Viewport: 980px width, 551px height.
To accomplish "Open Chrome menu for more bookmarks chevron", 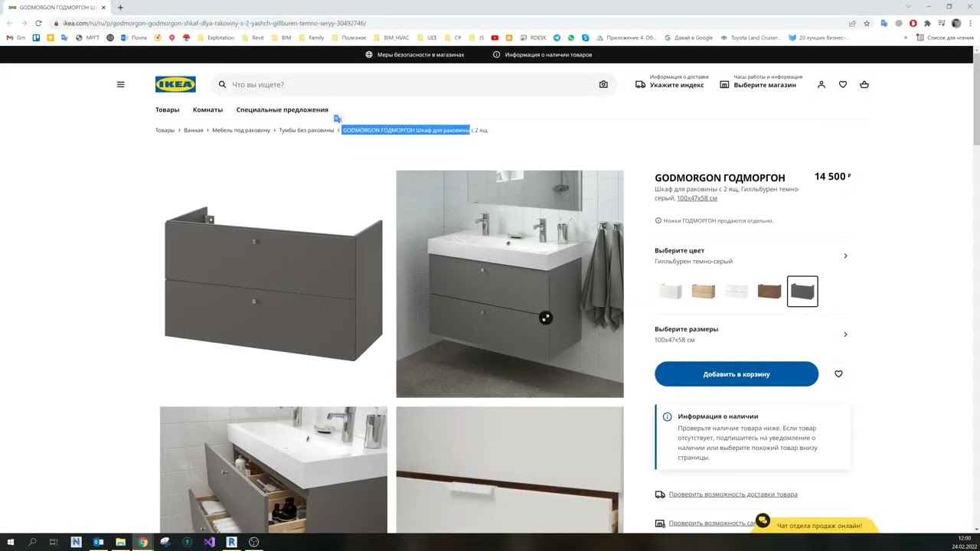I will click(x=906, y=37).
